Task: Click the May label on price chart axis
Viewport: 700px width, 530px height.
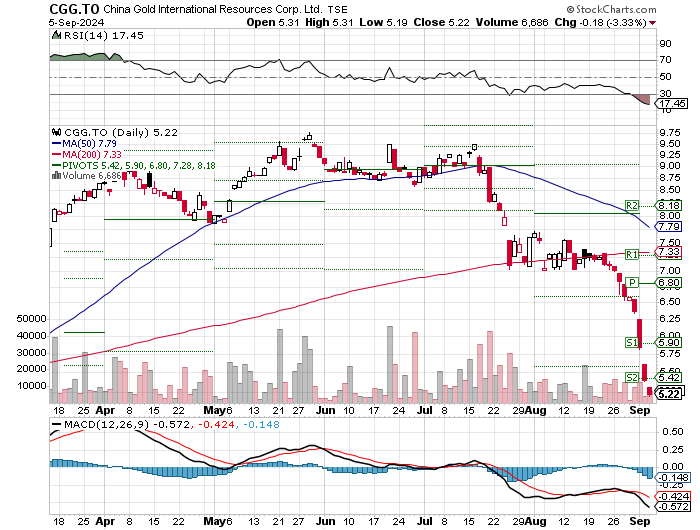Action: click(214, 410)
